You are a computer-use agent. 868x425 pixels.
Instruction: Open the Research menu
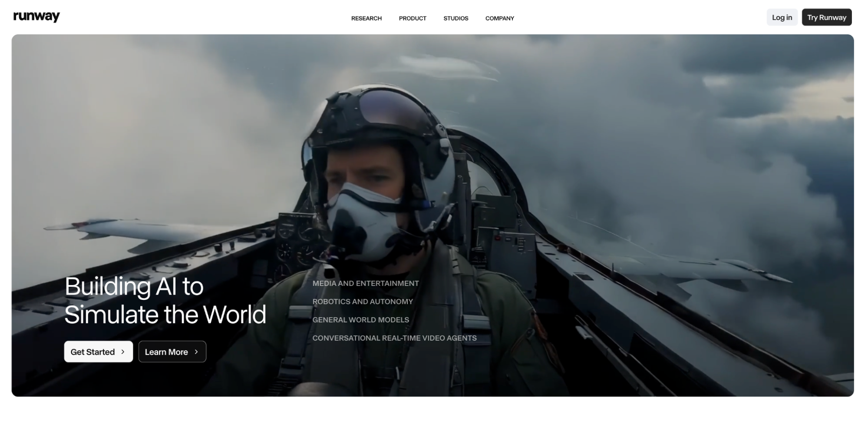pos(366,18)
